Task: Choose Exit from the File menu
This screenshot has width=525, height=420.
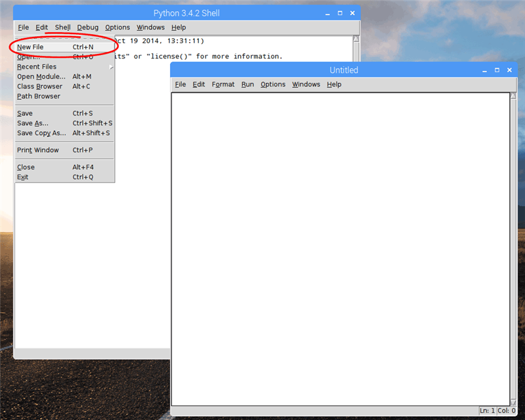Action: [x=23, y=177]
